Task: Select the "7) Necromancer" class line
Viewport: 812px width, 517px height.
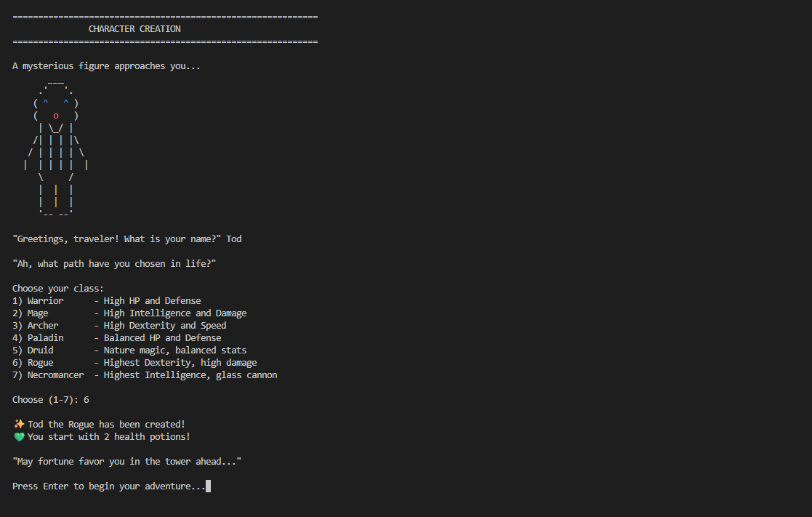Action: point(48,375)
